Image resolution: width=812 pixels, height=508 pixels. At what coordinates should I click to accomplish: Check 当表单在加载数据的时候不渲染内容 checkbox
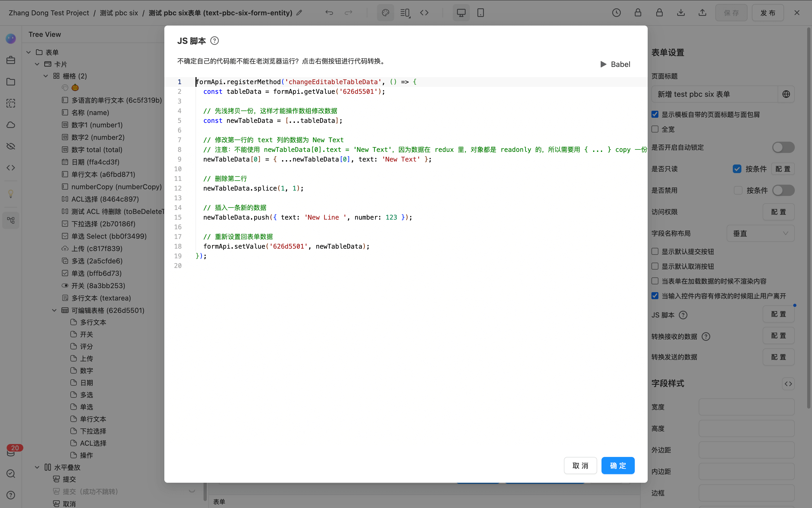(655, 281)
